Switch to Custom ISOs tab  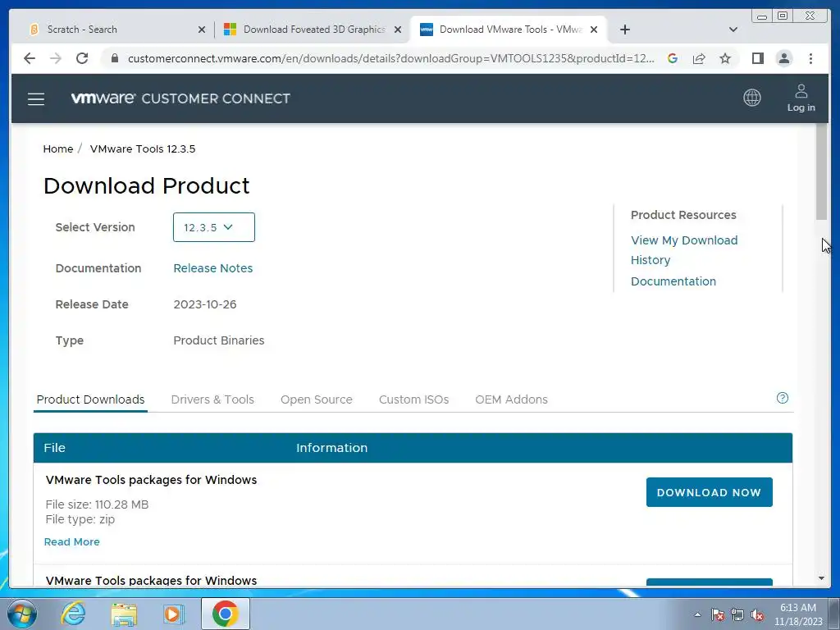[413, 399]
